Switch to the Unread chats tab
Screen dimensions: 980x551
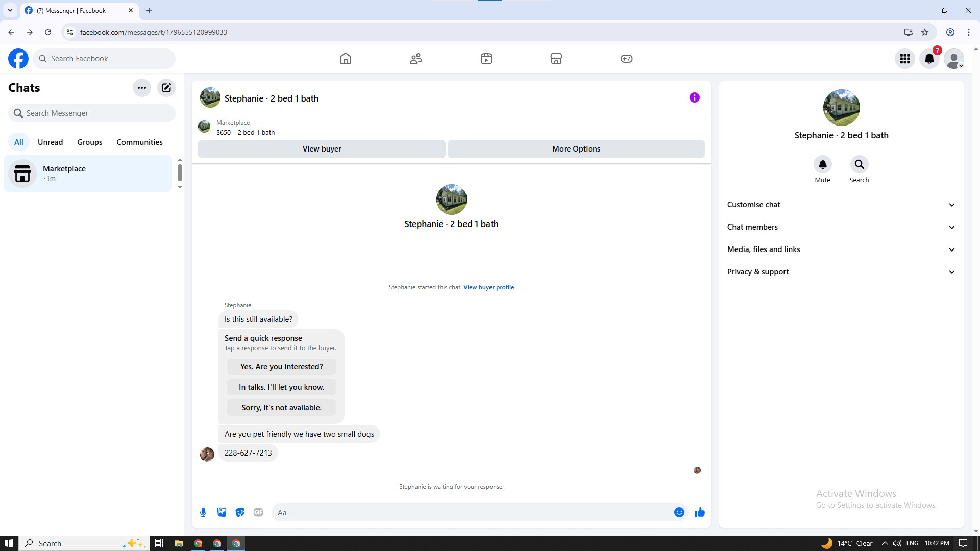pos(50,142)
